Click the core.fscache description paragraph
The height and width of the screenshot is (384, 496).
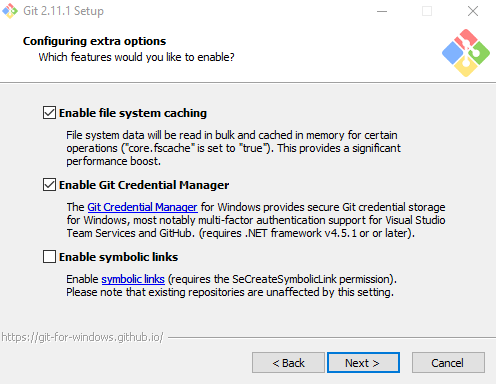[x=233, y=148]
